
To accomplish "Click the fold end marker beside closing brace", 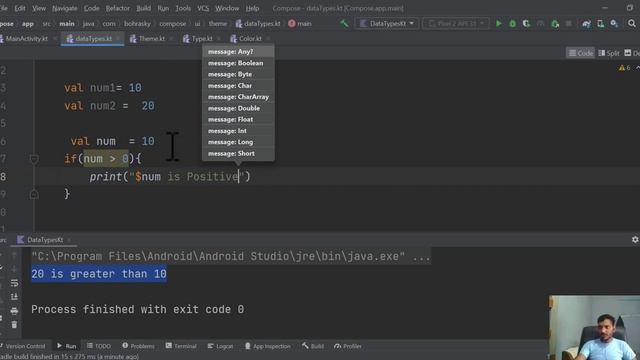I will click(34, 194).
